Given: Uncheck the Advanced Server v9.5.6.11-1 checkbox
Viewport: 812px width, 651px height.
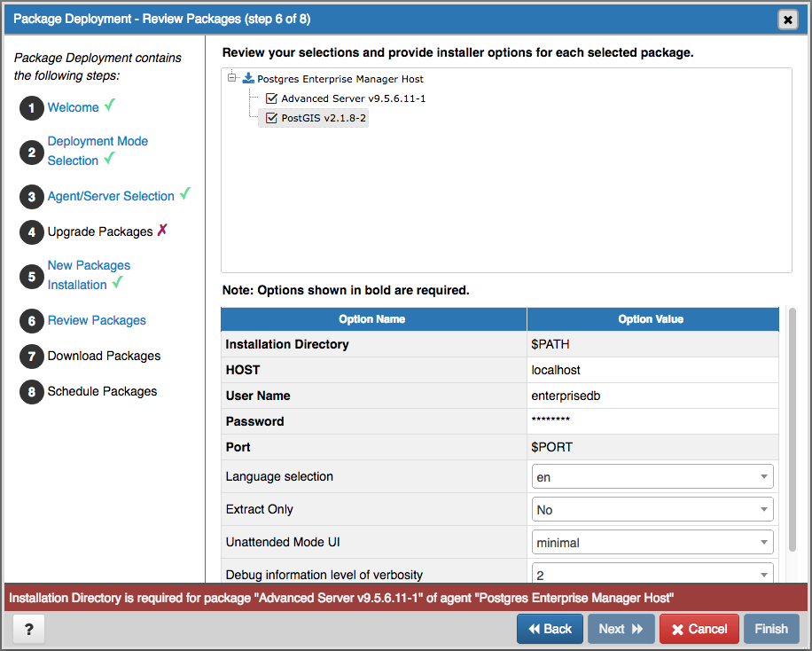Looking at the screenshot, I should 271,98.
